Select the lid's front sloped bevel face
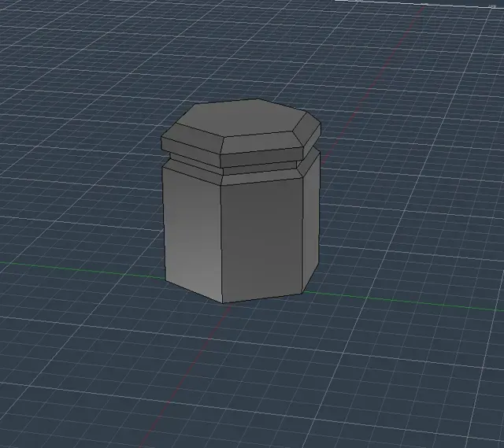Screen dimensions: 504x448 (x=262, y=143)
